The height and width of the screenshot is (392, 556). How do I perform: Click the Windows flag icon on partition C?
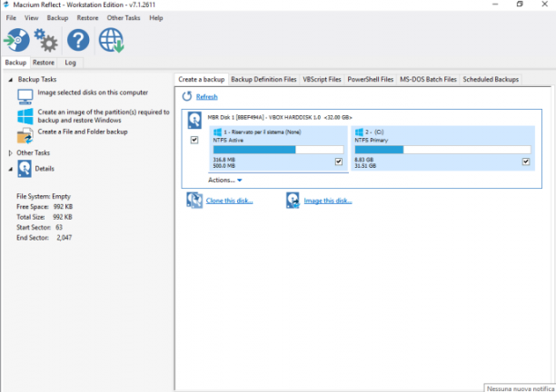click(x=359, y=132)
